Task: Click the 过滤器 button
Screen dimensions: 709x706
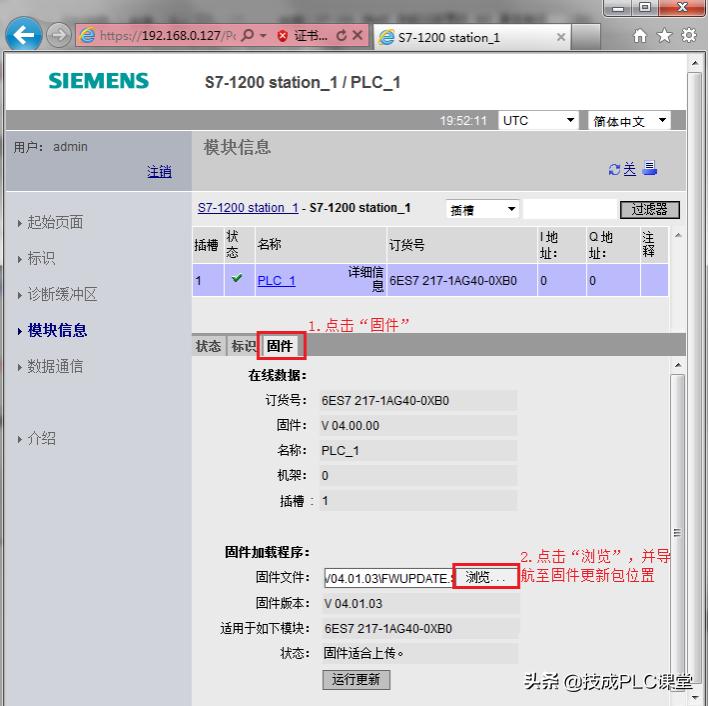Action: pos(649,209)
